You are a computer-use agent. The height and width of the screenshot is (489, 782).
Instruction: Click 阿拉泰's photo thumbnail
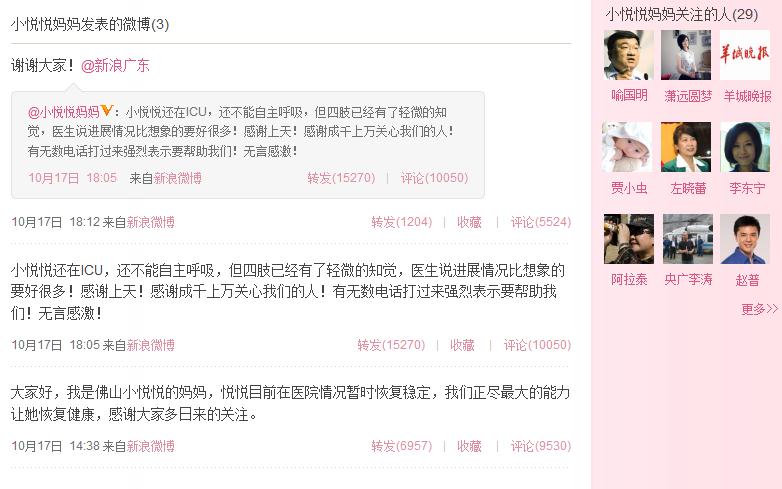628,239
